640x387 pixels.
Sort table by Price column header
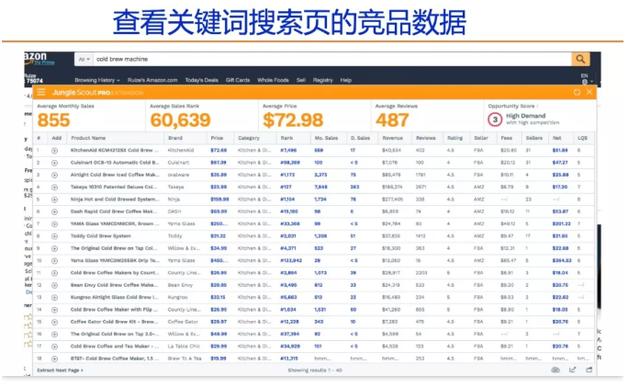217,138
